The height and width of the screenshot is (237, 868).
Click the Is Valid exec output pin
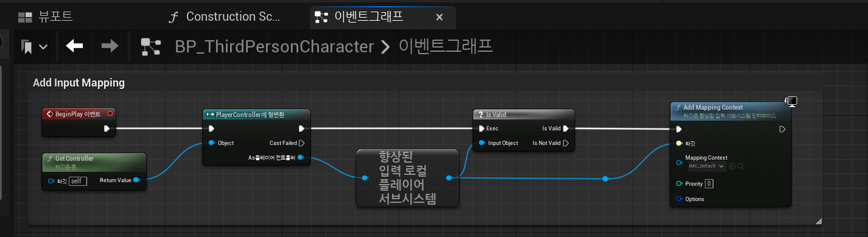click(x=565, y=129)
